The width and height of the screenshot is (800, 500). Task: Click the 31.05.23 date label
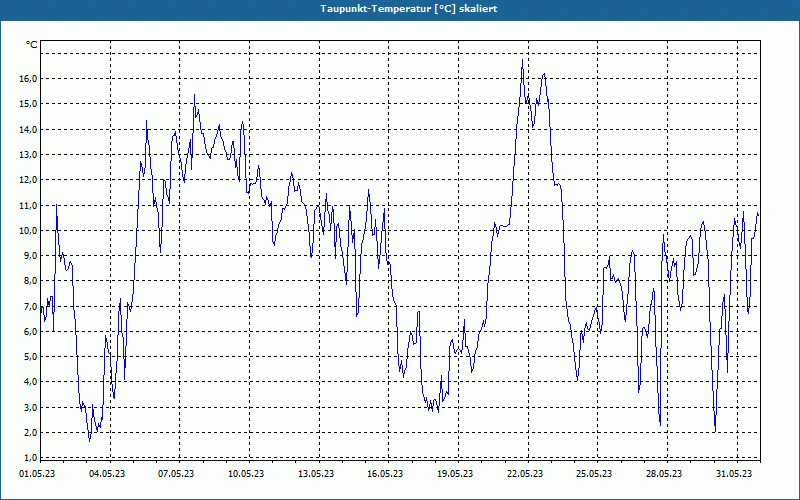click(x=734, y=474)
